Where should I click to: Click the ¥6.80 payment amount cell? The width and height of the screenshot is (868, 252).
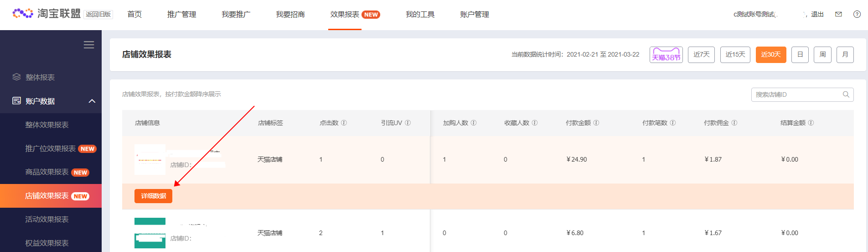point(575,233)
